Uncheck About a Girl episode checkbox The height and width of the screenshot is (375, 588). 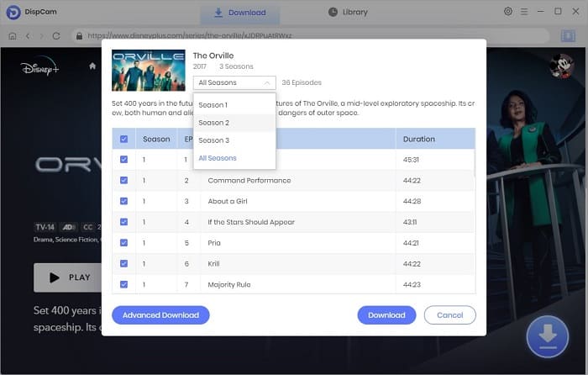(x=123, y=201)
